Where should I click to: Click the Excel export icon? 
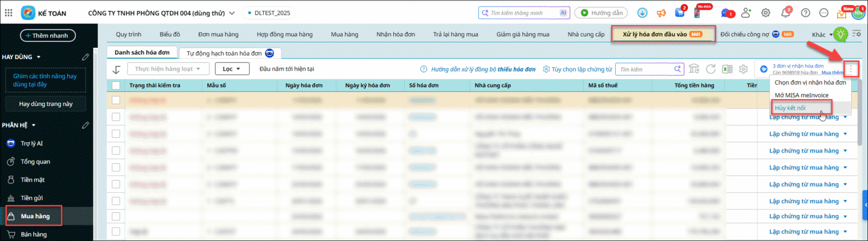(x=727, y=69)
